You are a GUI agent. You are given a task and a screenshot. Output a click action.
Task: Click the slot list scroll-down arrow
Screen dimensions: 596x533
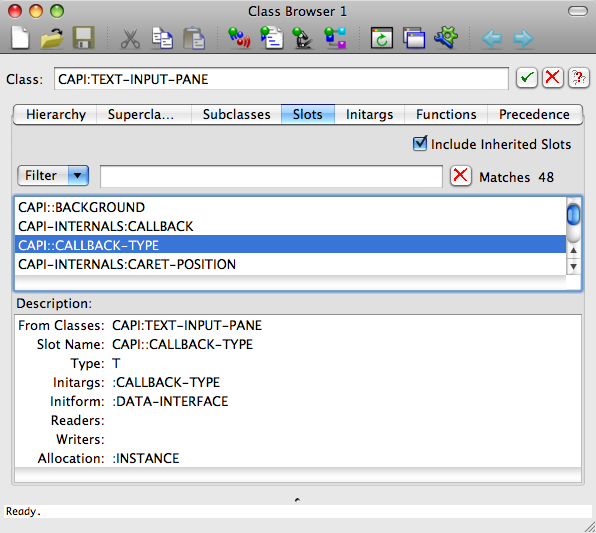pyautogui.click(x=573, y=266)
